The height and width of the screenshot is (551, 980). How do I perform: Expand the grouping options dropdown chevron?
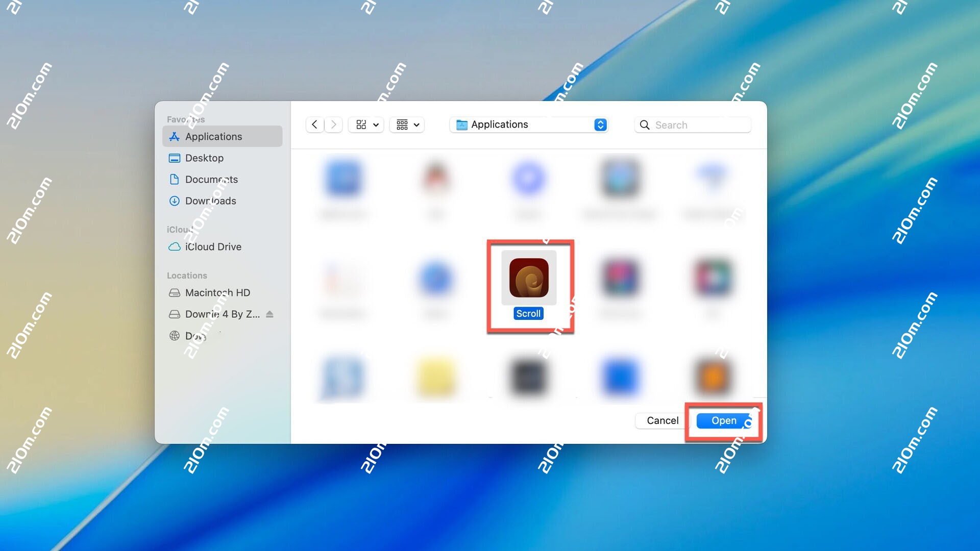coord(416,125)
